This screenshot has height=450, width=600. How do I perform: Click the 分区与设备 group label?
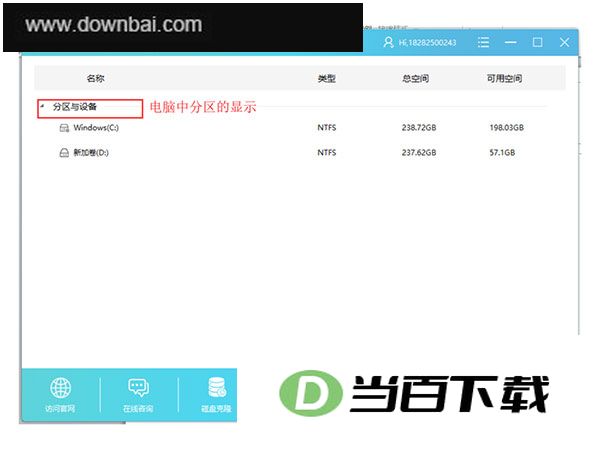pos(75,107)
